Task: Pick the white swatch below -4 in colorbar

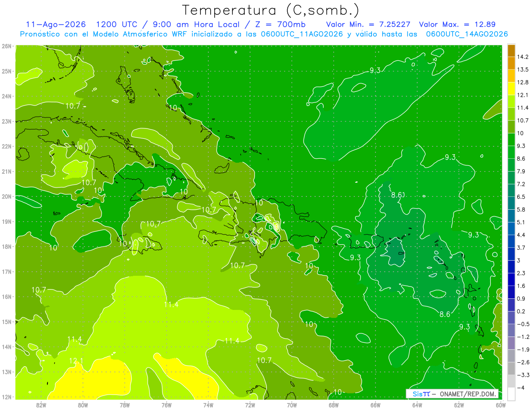Action: coord(511,394)
